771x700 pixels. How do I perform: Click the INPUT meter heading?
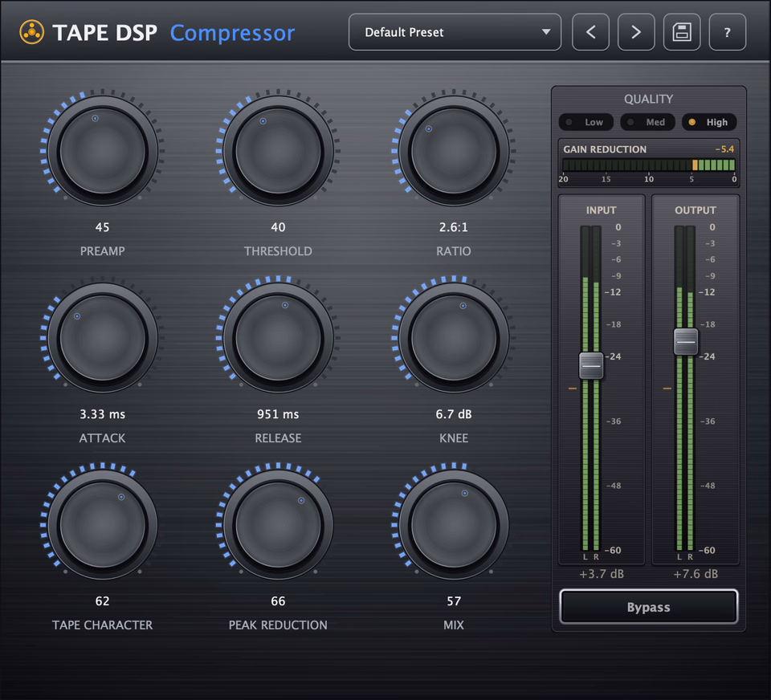point(601,210)
